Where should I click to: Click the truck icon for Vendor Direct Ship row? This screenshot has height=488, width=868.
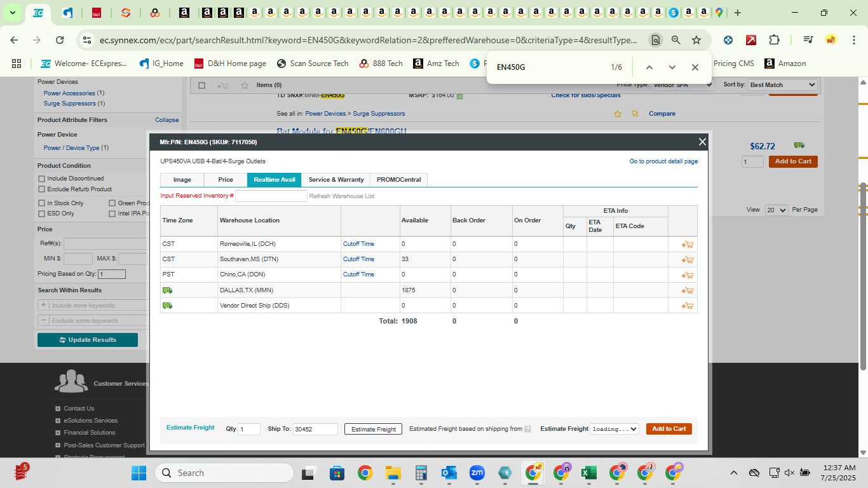click(167, 306)
